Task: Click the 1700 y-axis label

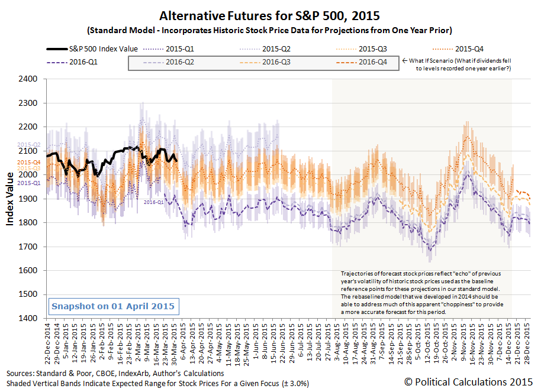Action: click(x=28, y=247)
